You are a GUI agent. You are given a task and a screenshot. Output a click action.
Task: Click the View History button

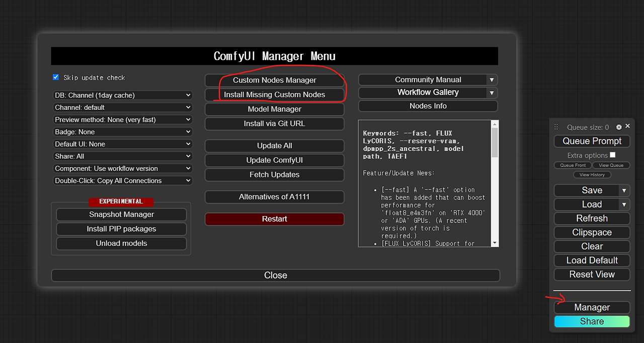(592, 175)
